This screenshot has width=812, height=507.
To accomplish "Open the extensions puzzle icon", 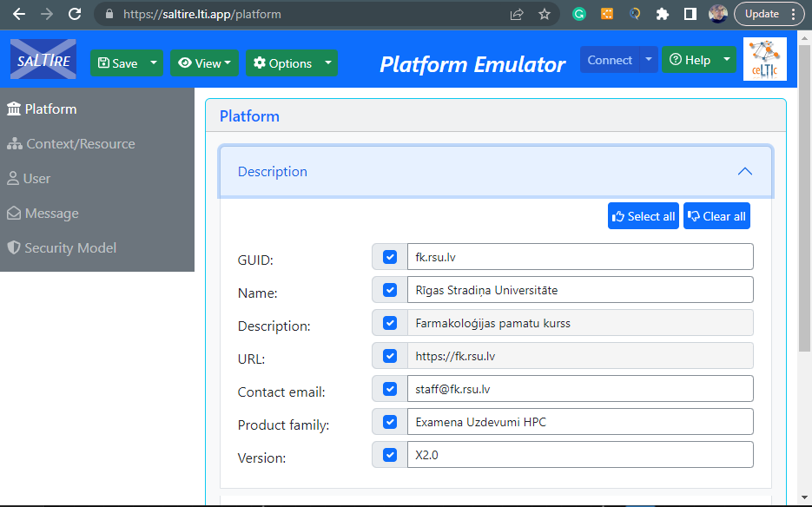I will (663, 14).
